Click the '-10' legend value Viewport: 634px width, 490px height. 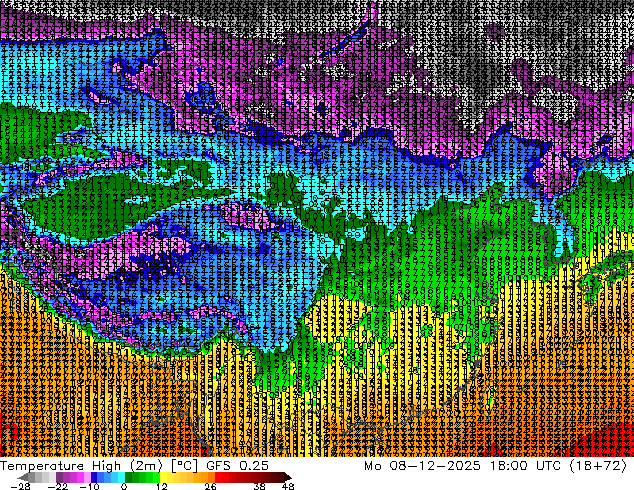coord(89,486)
